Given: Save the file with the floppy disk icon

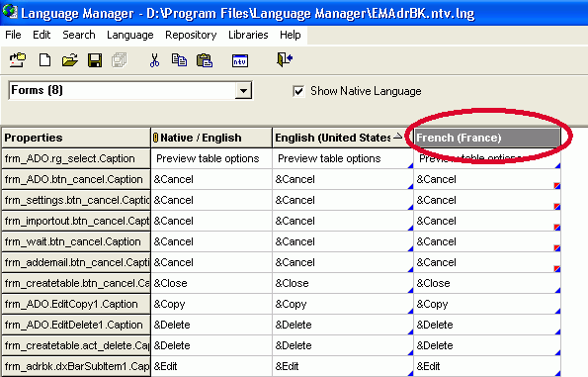Looking at the screenshot, I should click(95, 60).
